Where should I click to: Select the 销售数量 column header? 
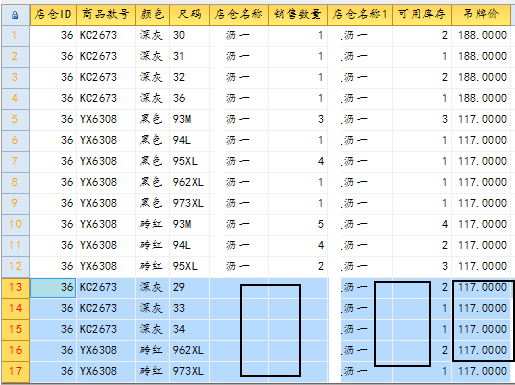(298, 15)
